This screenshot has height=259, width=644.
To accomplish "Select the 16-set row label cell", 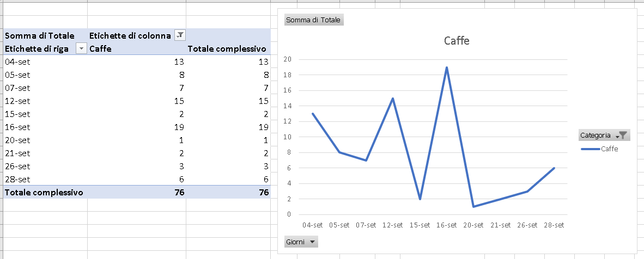I will [x=45, y=127].
